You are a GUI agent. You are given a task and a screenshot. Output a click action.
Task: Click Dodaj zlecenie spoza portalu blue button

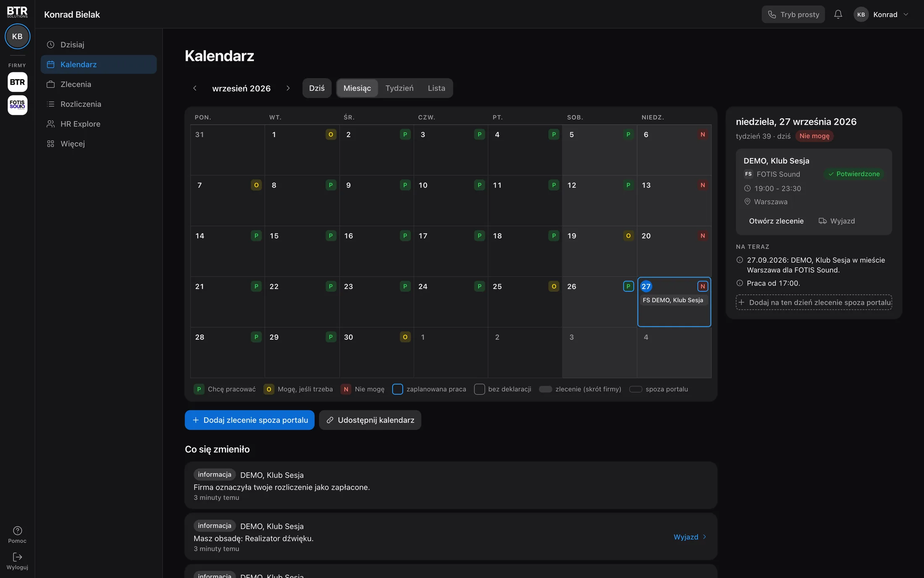click(249, 420)
